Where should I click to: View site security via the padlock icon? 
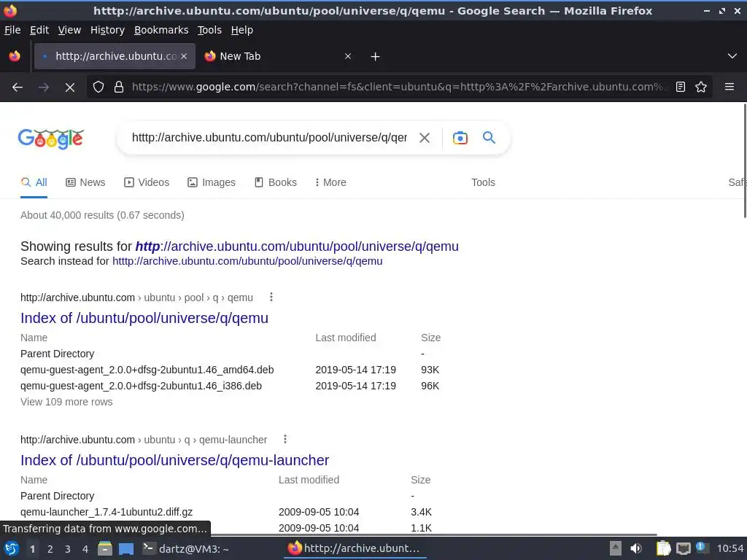pyautogui.click(x=119, y=87)
